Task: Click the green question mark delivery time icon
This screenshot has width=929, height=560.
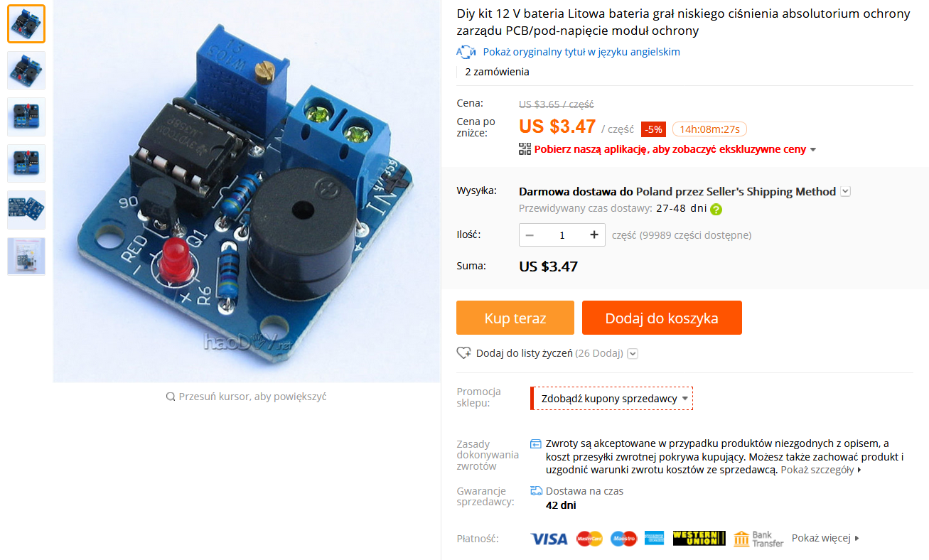Action: coord(716,209)
